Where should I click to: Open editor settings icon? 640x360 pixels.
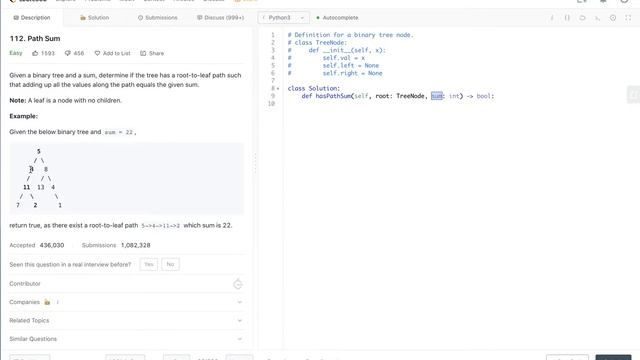[x=613, y=18]
